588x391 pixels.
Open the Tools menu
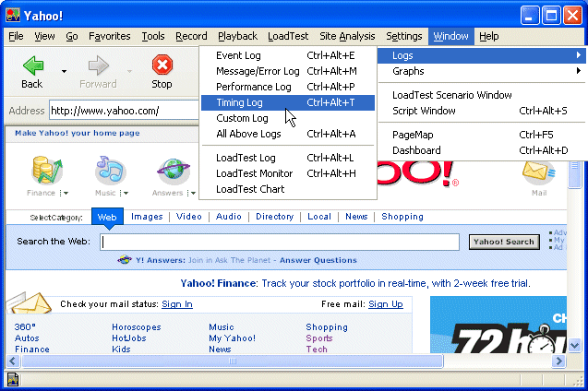pos(153,36)
